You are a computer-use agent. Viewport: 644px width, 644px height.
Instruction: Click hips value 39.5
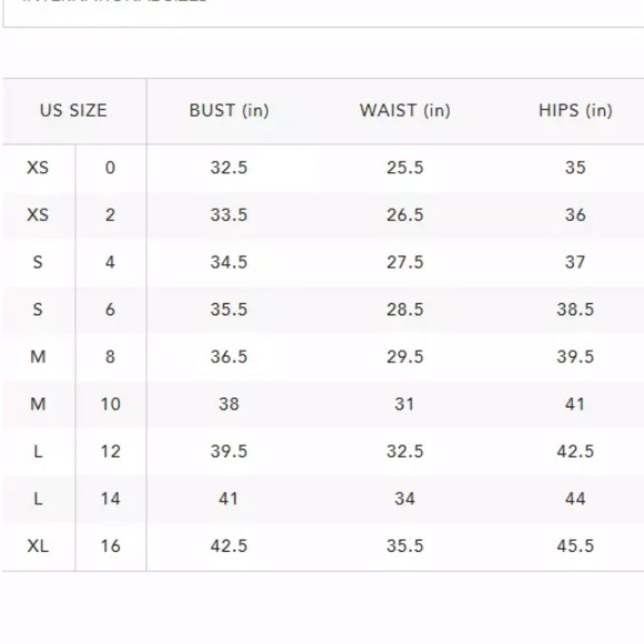[575, 356]
